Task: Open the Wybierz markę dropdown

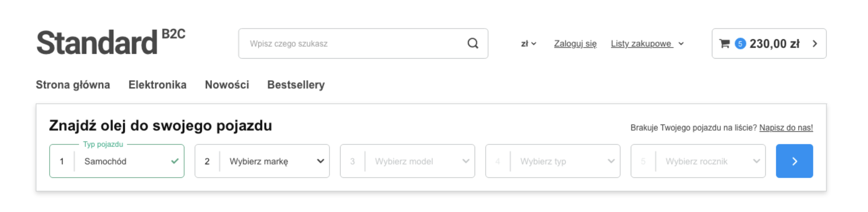Action: tap(262, 161)
